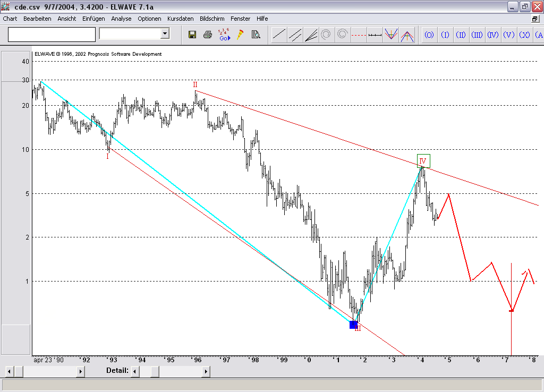Run the 12345 Go analysis button
Screen dimensions: 544x392
pyautogui.click(x=224, y=35)
